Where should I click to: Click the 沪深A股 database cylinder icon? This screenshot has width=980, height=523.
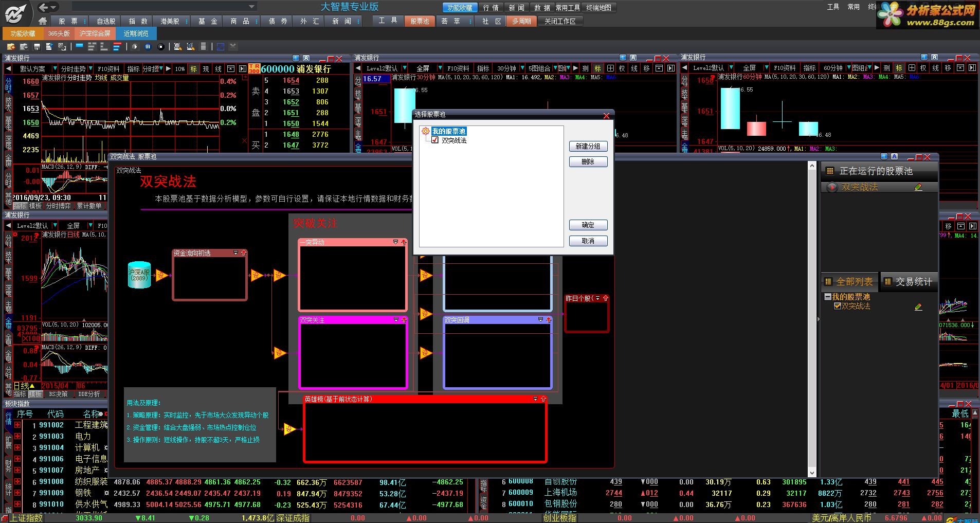[x=139, y=275]
